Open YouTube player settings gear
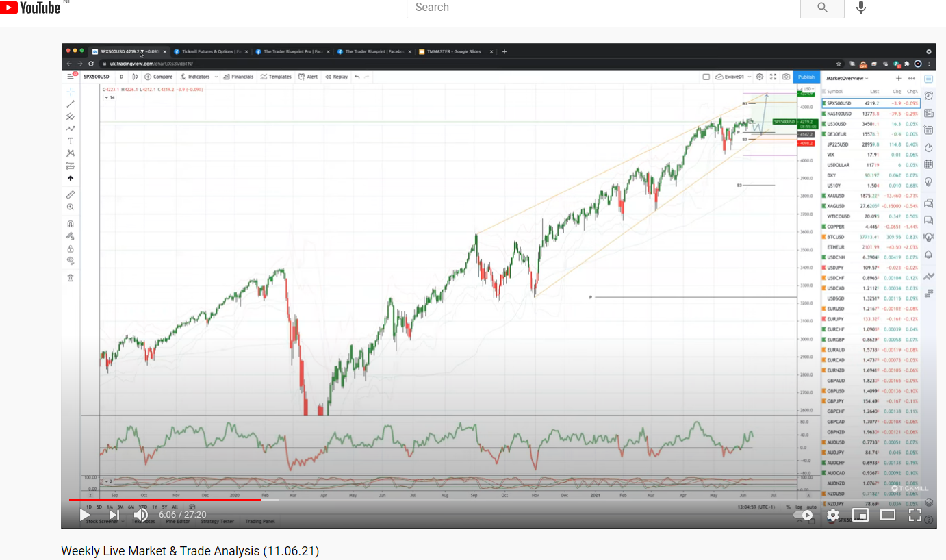 point(833,515)
